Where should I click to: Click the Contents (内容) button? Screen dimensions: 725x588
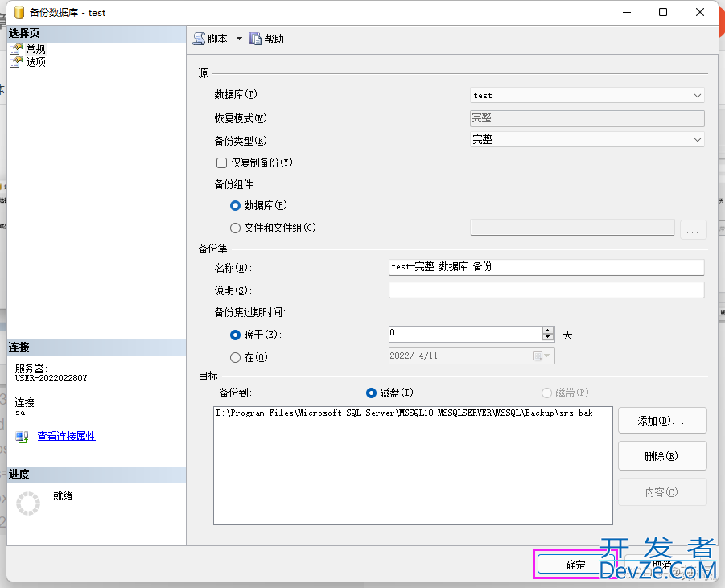coord(662,491)
